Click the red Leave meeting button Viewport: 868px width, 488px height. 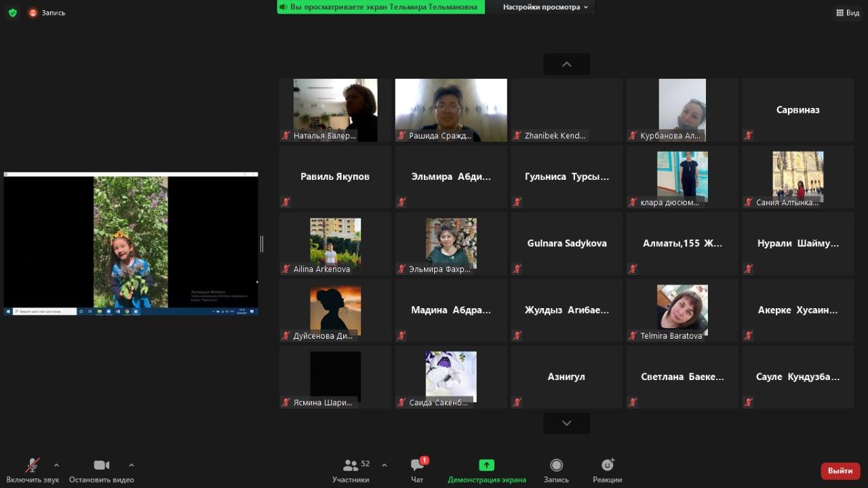840,470
